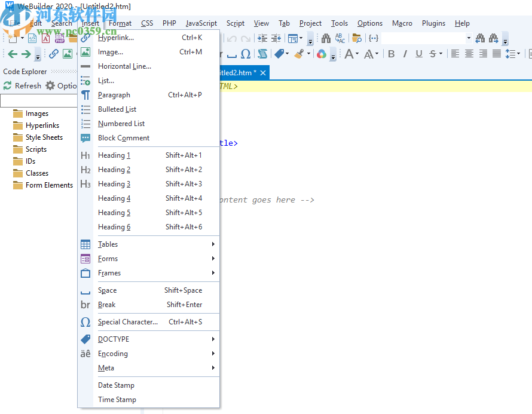Viewport: 532px width, 414px height.
Task: Insert special character Omega toolbar icon
Action: tap(246, 54)
